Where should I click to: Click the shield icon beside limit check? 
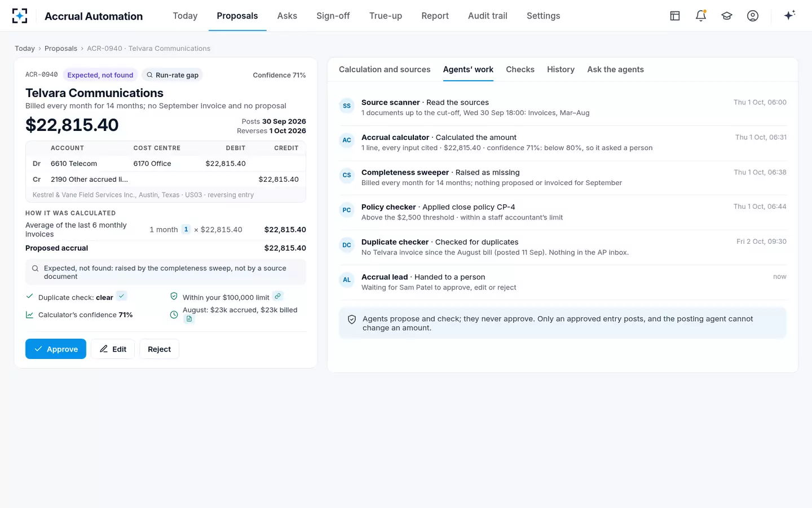174,296
